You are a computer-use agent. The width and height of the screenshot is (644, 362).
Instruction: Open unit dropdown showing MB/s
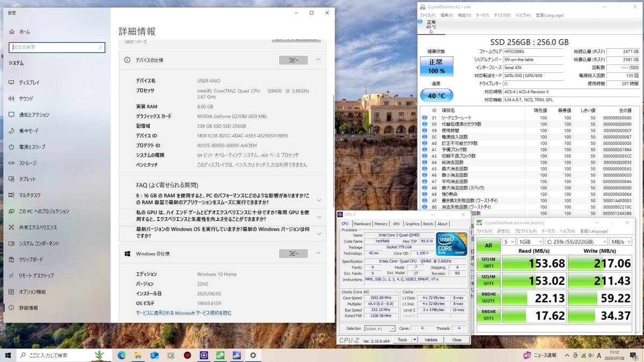[x=621, y=242]
